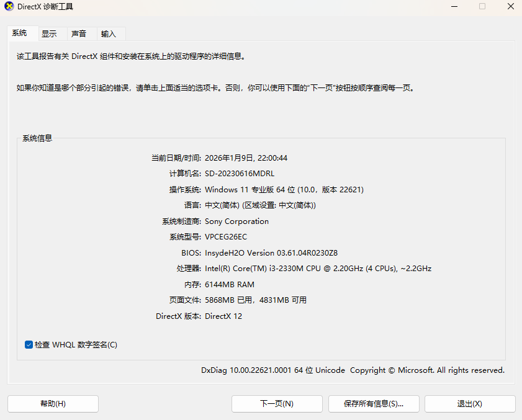
Task: Click the language value 中文(简体)
Action: (260, 205)
